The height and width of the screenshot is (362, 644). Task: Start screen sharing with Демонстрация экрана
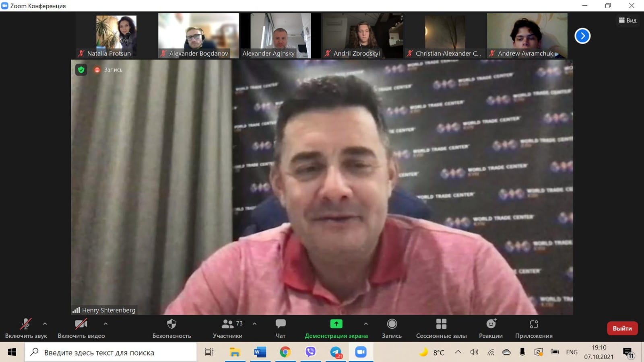(x=336, y=324)
